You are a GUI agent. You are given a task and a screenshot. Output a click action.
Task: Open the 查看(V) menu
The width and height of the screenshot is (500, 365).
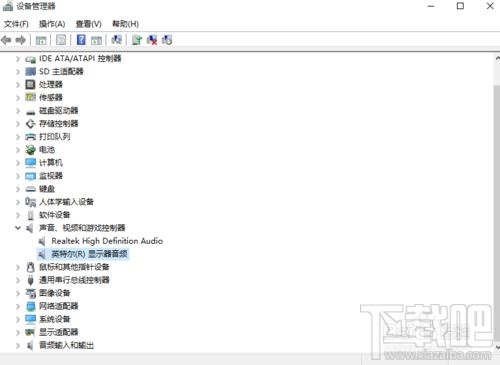point(89,24)
